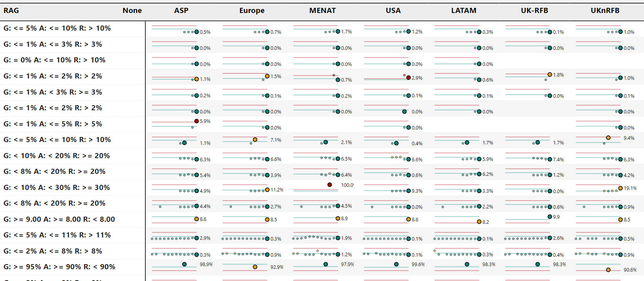The width and height of the screenshot is (644, 281).
Task: Click the red 5.9% marker under ASP
Action: pos(196,121)
